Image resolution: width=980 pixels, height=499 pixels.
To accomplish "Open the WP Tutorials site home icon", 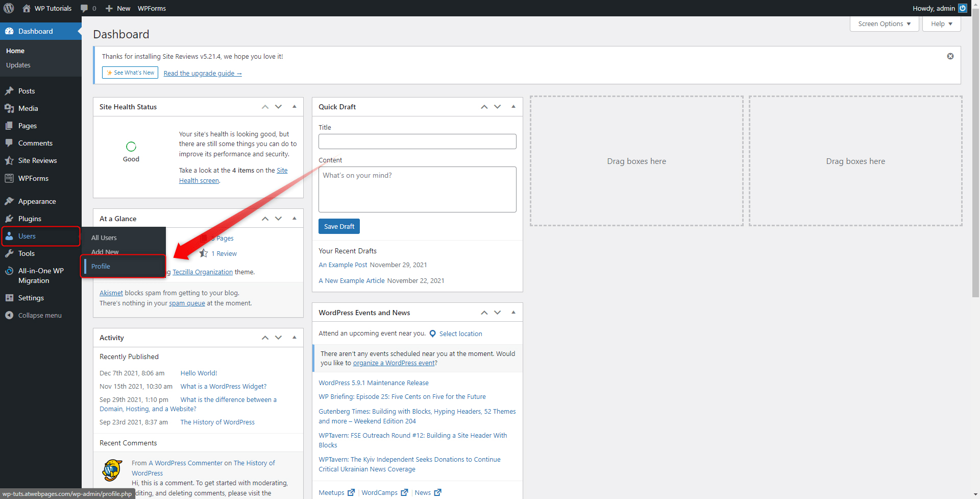I will [x=27, y=8].
